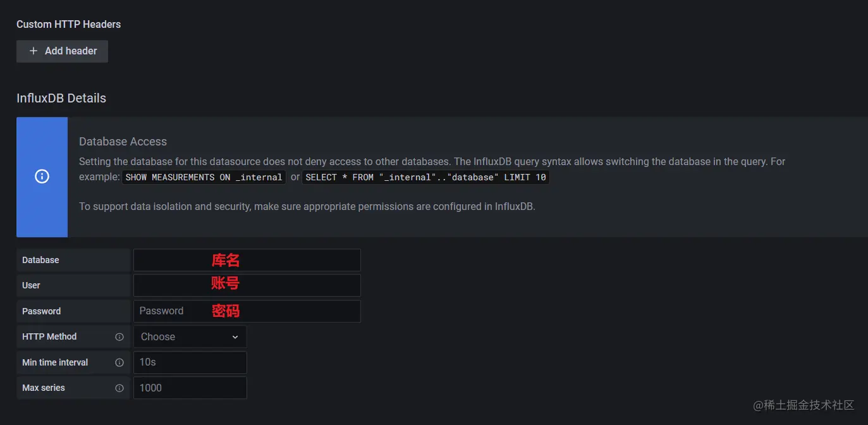Image resolution: width=868 pixels, height=425 pixels.
Task: Click the Database Access heading
Action: [x=123, y=142]
